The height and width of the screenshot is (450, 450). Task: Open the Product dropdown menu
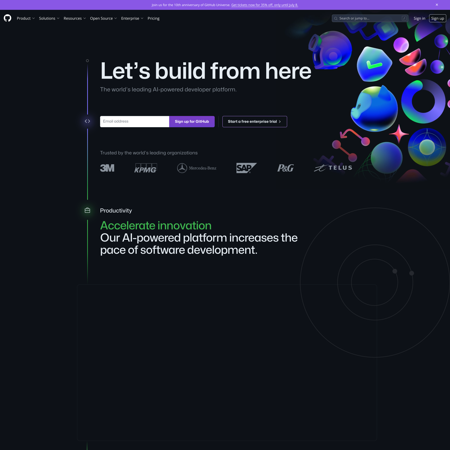point(26,18)
